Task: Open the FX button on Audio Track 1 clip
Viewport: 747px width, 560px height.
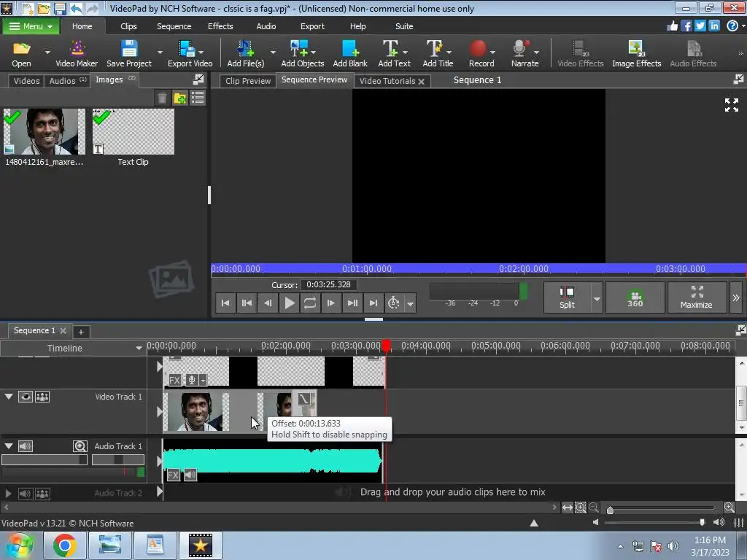Action: click(x=174, y=475)
